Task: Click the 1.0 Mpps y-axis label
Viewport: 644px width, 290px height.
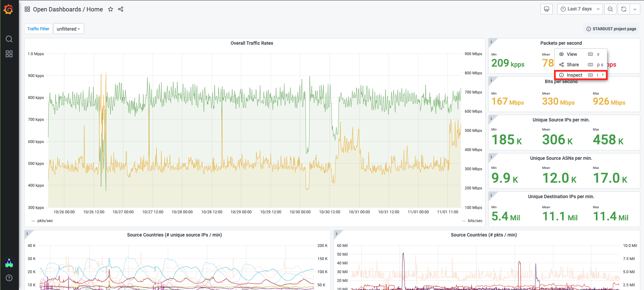Action: (x=36, y=54)
